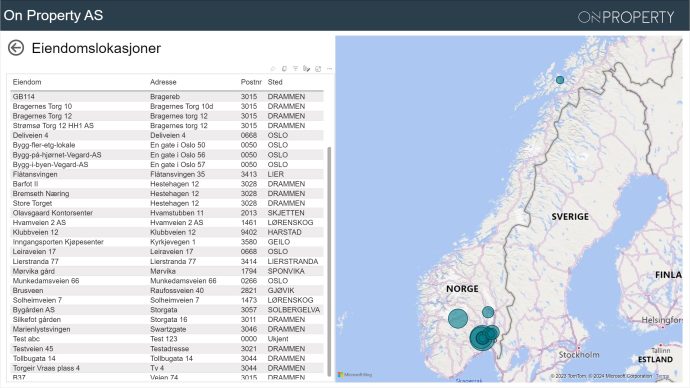Select row "Bygården AS"
Image resolution: width=690 pixels, height=388 pixels.
(167, 310)
